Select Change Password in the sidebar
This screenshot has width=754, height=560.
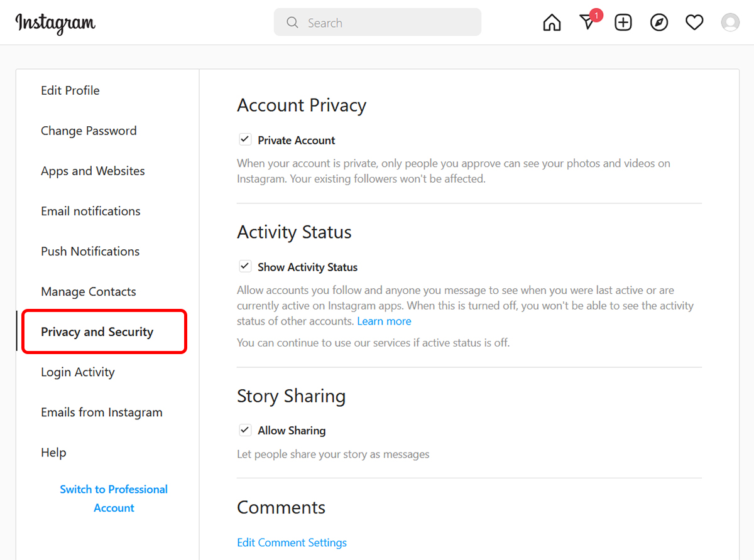point(89,131)
